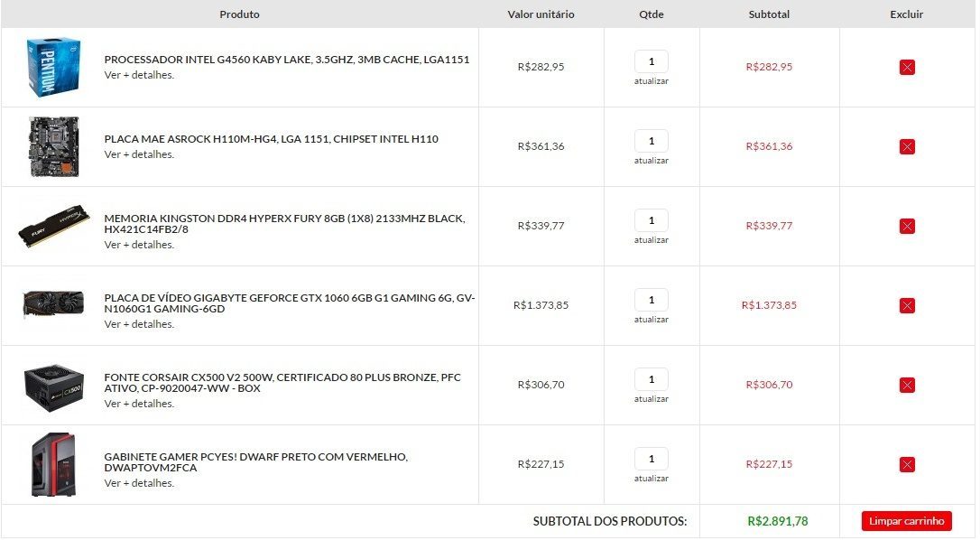
Task: Remove Kingston HyperX Fury memory using red X
Action: (x=907, y=226)
